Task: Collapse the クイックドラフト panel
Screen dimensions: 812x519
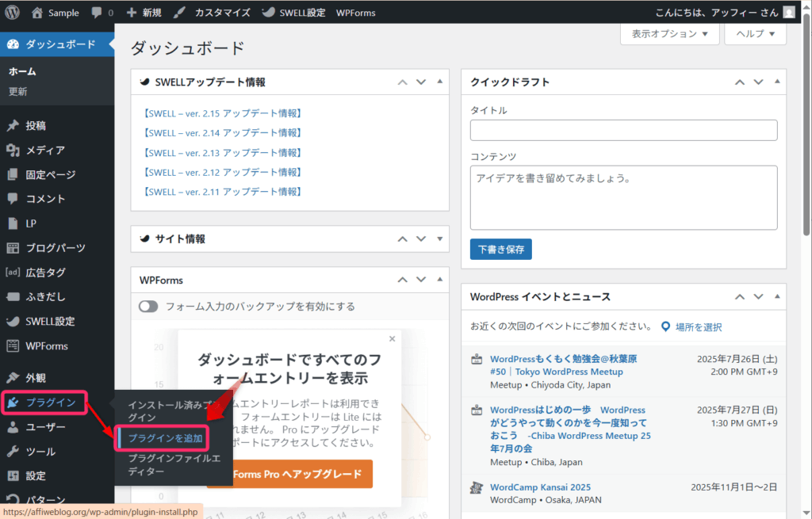Action: point(777,82)
